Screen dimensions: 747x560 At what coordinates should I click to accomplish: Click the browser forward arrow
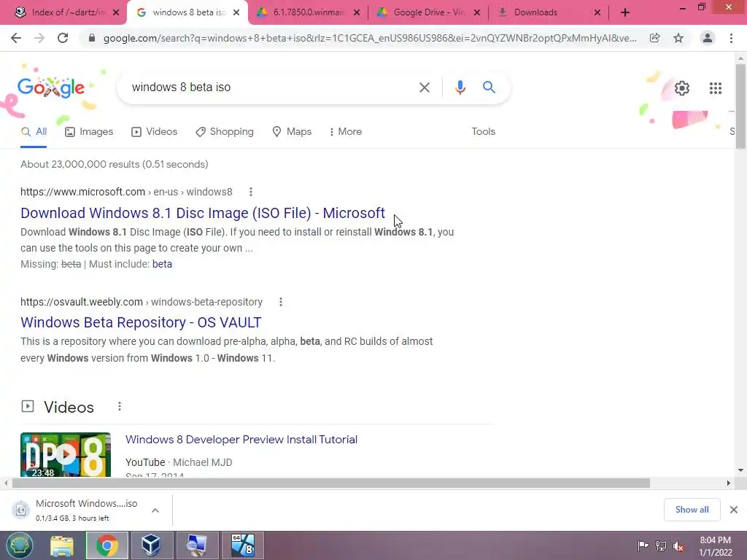(x=39, y=38)
